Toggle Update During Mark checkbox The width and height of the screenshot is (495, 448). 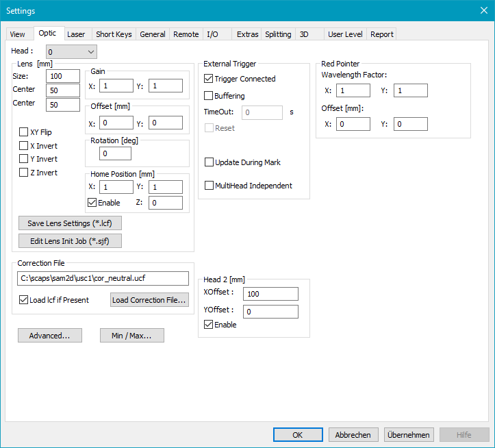point(209,162)
